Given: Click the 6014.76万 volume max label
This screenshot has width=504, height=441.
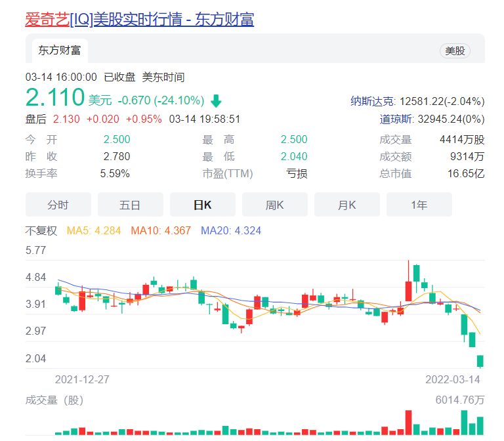Looking at the screenshot, I should (x=460, y=400).
